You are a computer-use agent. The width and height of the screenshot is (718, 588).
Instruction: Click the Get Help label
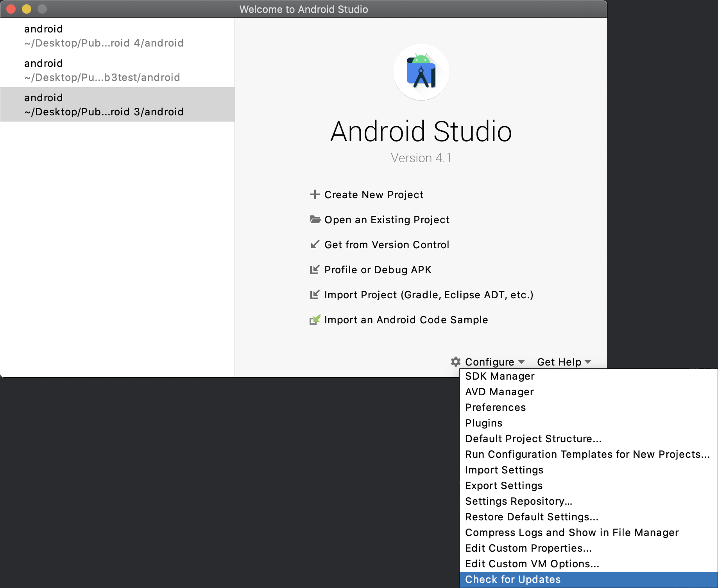point(559,362)
